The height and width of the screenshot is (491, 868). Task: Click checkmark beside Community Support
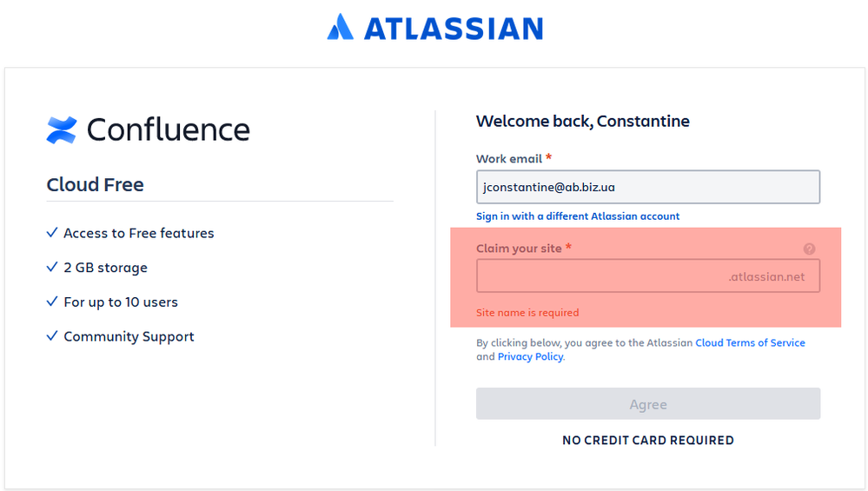pos(52,336)
